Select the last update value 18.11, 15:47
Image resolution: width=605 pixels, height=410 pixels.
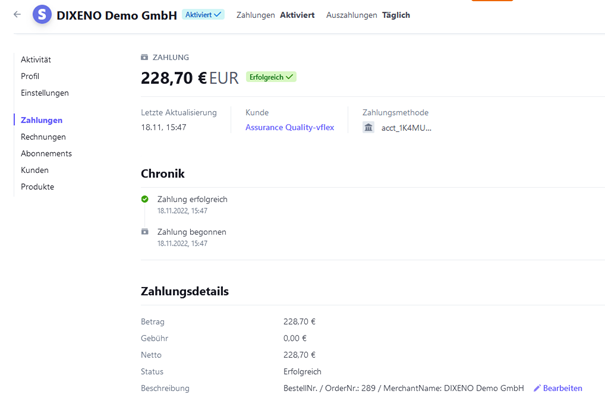coord(164,127)
